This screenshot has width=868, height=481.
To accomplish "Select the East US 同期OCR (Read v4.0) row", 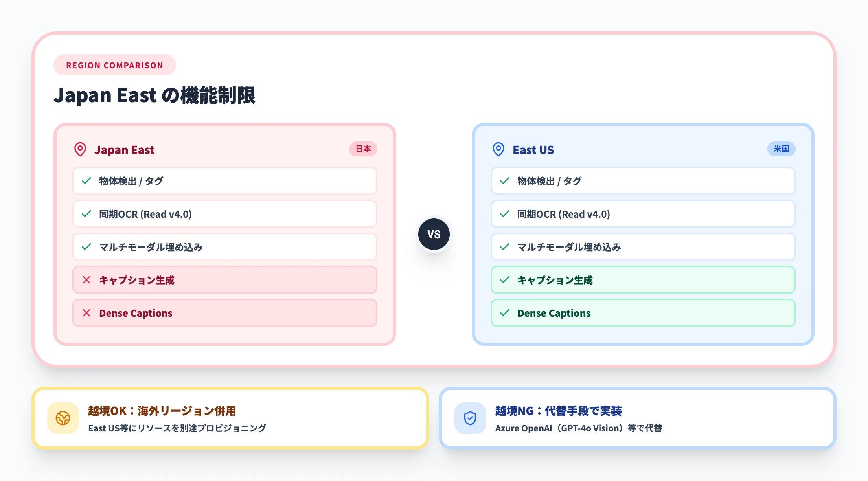I will pyautogui.click(x=643, y=214).
